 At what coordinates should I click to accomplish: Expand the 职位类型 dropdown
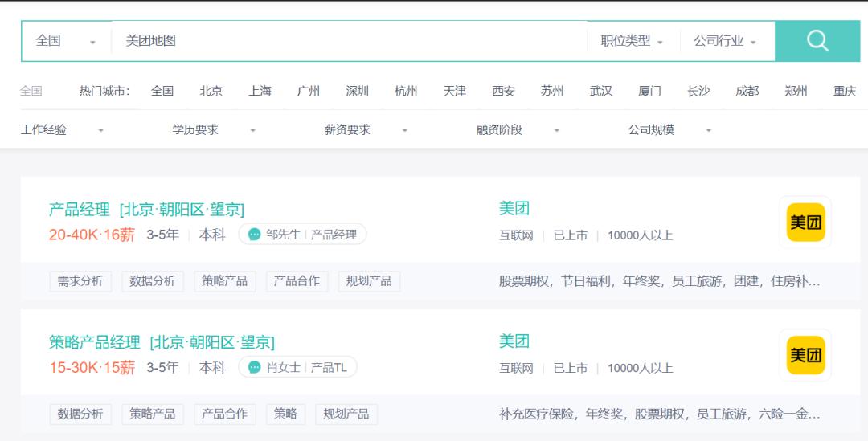pyautogui.click(x=632, y=41)
